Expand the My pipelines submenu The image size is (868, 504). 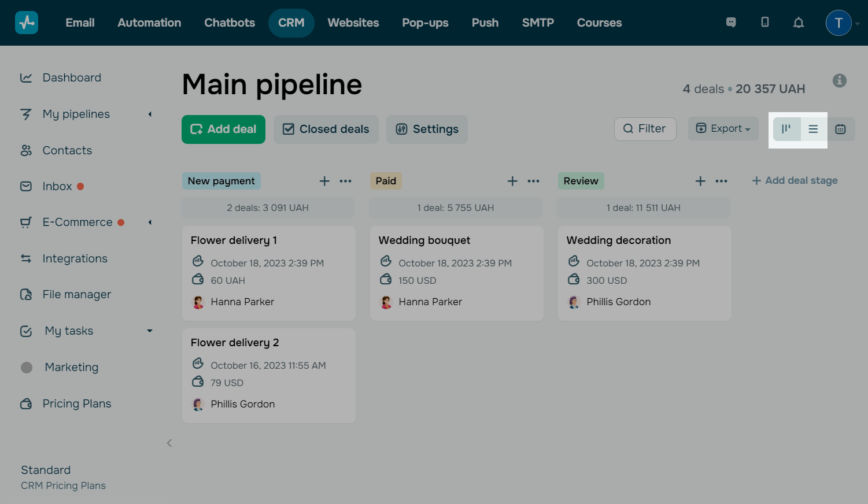pos(150,114)
